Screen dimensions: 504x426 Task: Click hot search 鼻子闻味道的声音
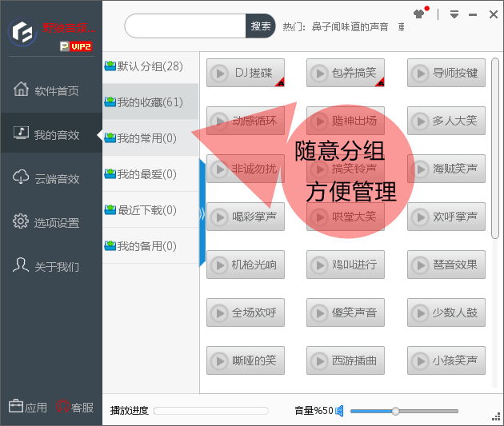(350, 27)
